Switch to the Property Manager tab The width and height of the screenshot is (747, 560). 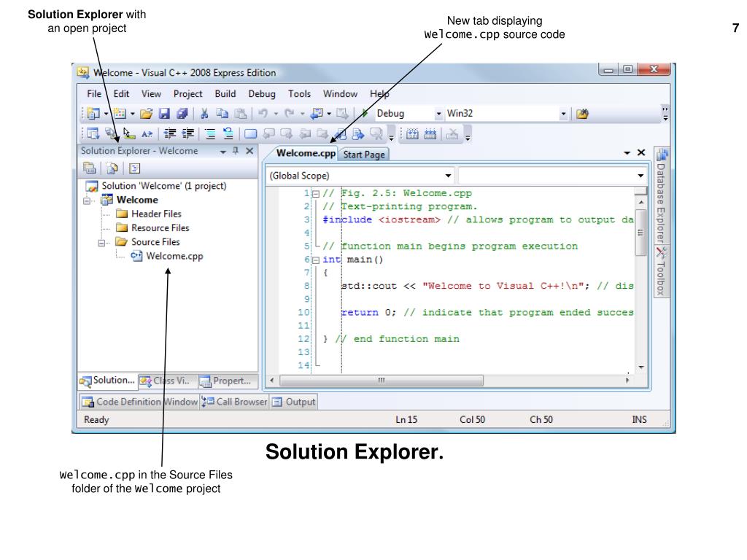[x=228, y=381]
